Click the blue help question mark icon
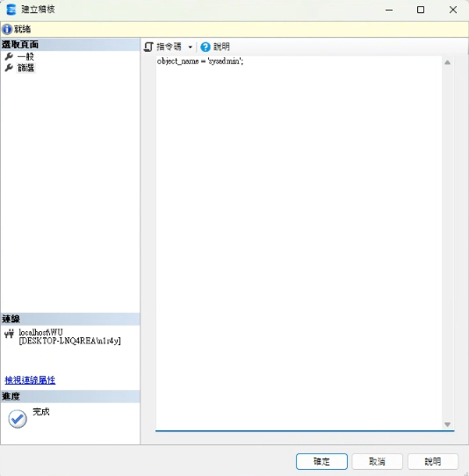The image size is (469, 476). tap(206, 47)
